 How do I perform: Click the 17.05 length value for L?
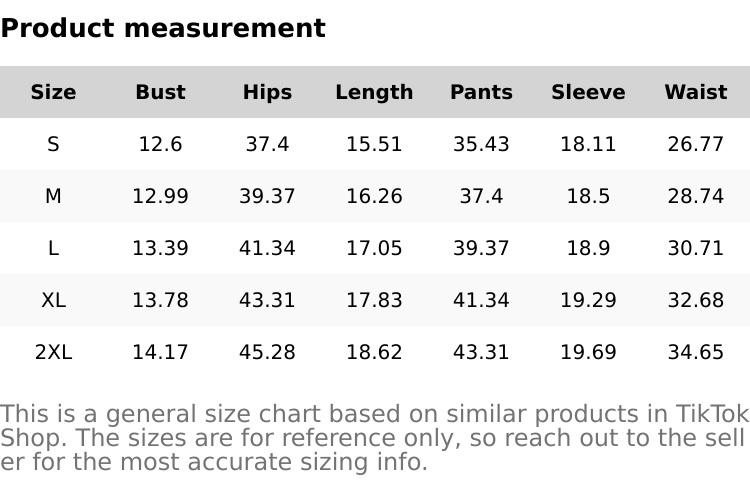tap(374, 248)
